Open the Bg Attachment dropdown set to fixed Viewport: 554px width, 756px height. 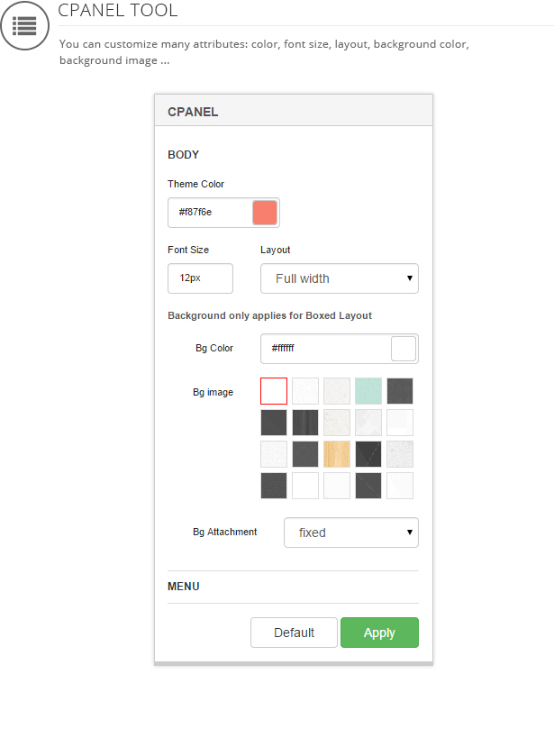(351, 533)
